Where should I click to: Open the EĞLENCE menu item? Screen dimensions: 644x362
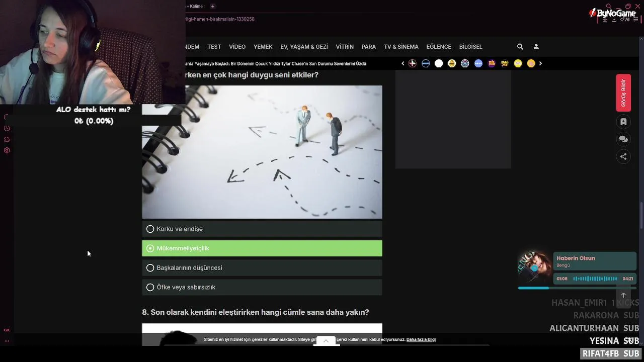(439, 47)
